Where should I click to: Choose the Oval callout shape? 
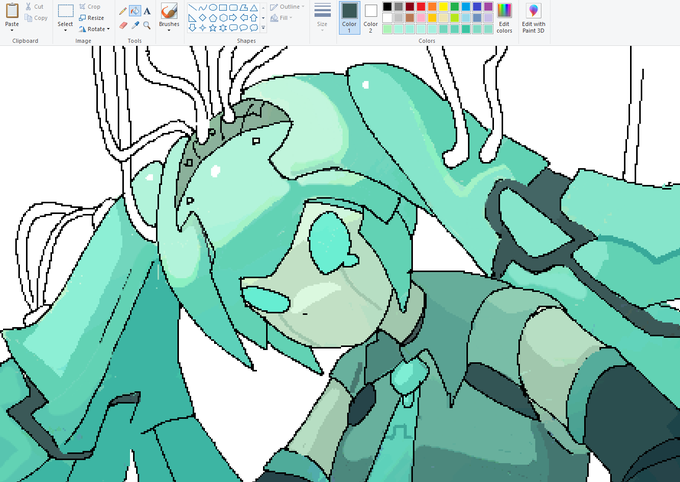coord(244,28)
